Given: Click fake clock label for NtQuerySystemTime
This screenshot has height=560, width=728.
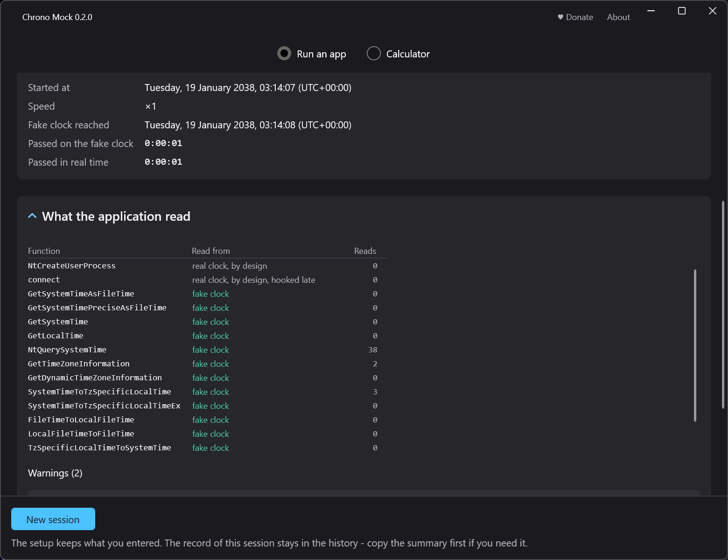Looking at the screenshot, I should (x=210, y=350).
